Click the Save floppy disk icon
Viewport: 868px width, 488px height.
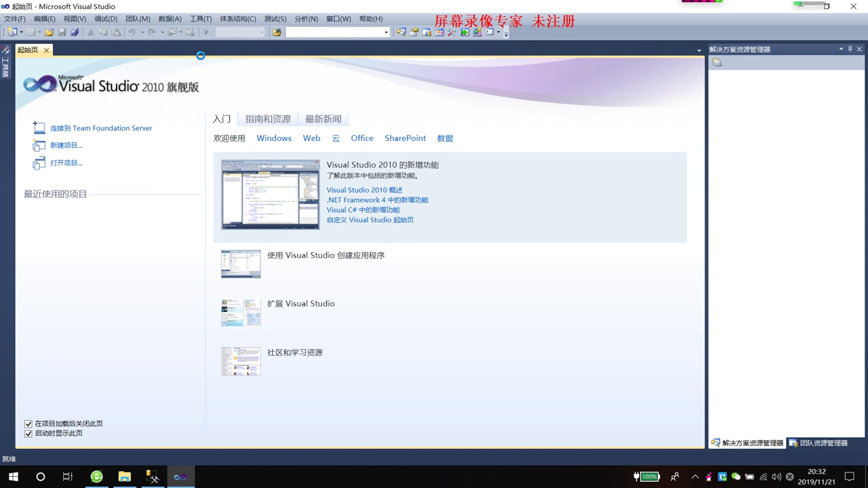[62, 32]
